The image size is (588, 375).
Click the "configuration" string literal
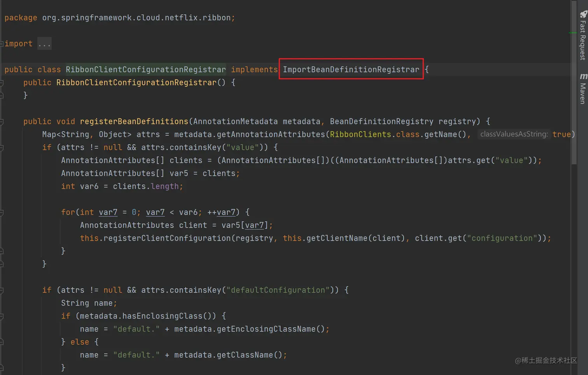[502, 238]
